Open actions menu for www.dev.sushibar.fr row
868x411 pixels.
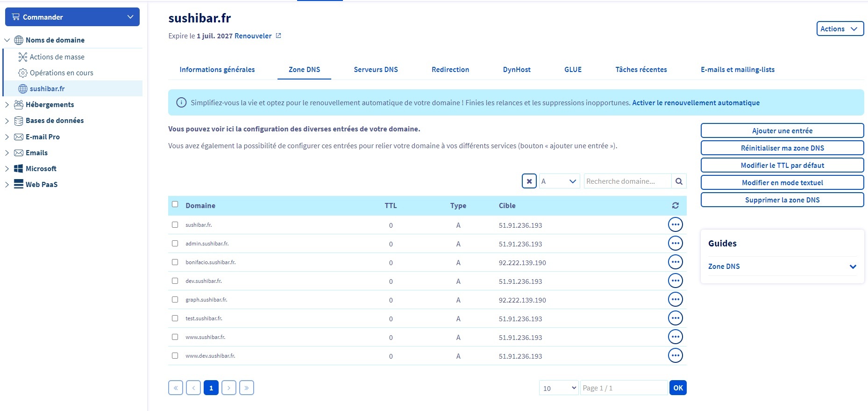(x=675, y=356)
